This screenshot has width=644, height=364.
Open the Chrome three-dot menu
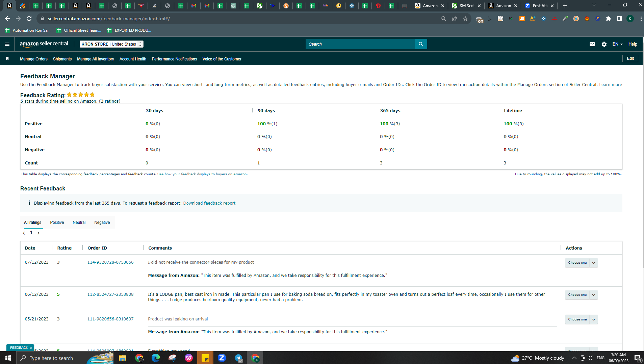tap(641, 19)
